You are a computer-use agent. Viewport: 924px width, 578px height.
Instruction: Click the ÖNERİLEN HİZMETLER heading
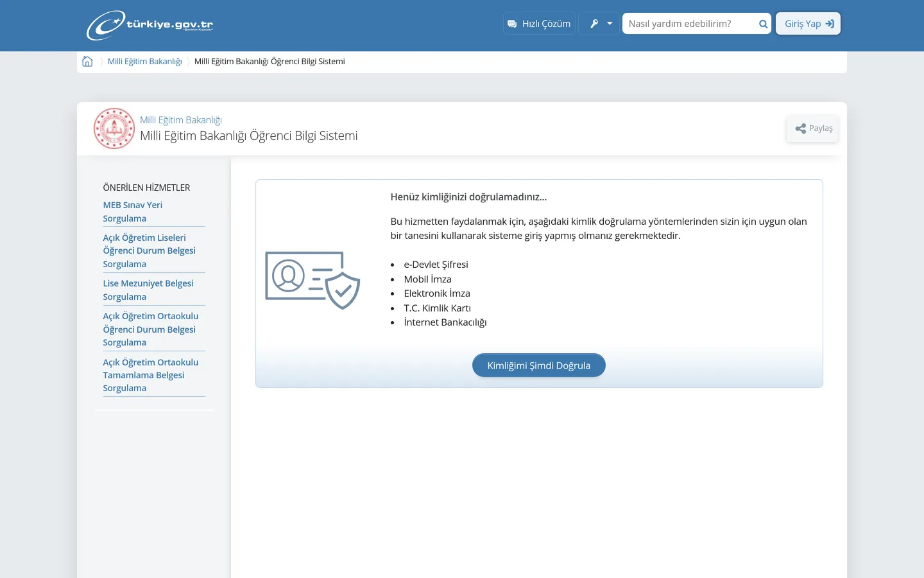pos(147,188)
